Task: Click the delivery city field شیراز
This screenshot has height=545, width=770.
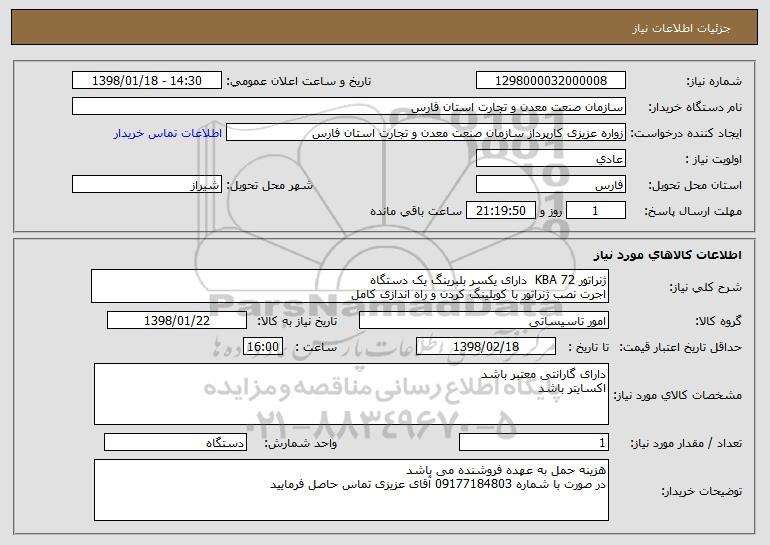Action: point(146,185)
